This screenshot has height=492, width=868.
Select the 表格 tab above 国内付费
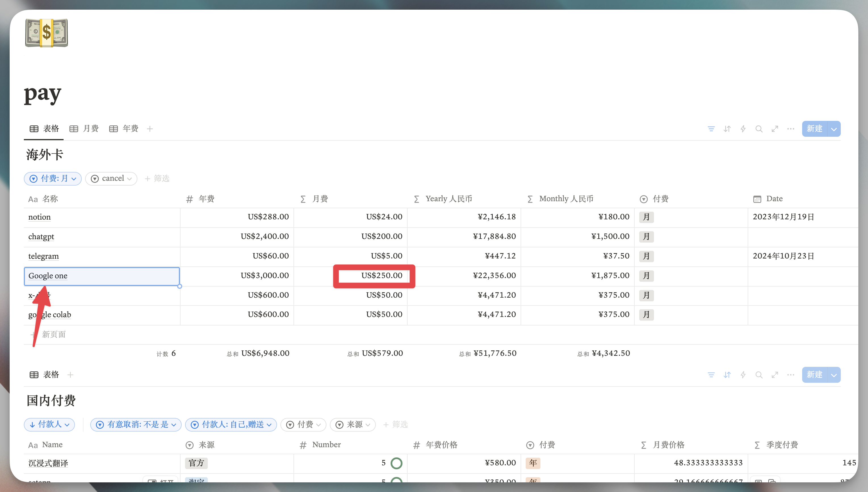44,375
